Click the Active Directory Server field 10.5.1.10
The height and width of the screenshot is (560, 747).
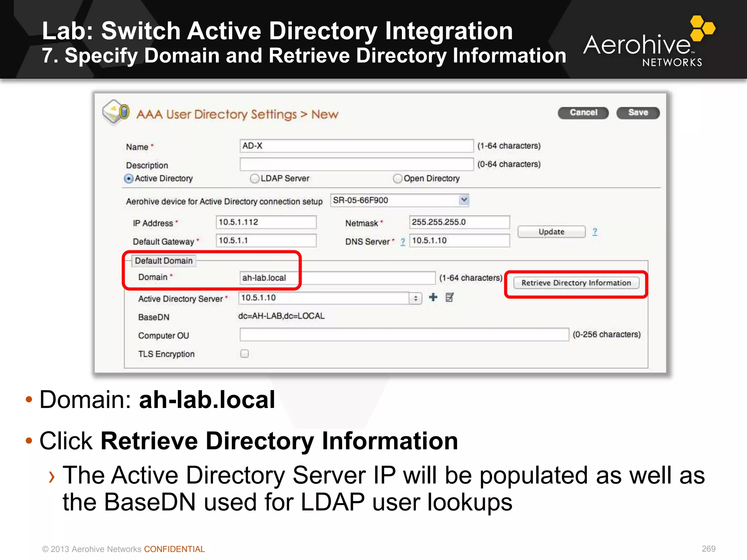[x=324, y=298]
